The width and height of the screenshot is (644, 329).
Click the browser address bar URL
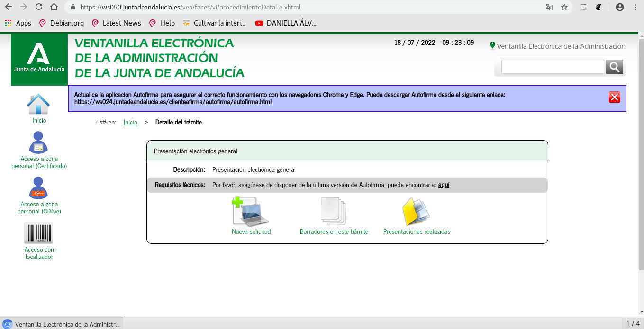[190, 7]
